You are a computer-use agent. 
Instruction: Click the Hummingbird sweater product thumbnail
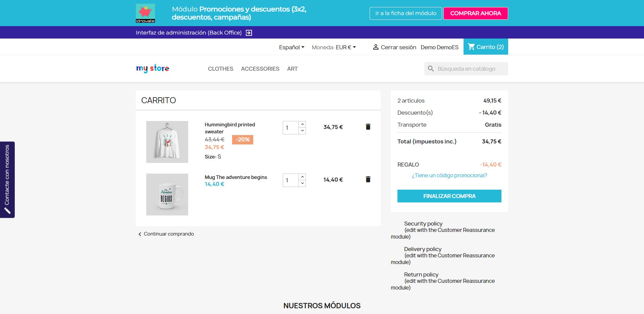pyautogui.click(x=167, y=142)
